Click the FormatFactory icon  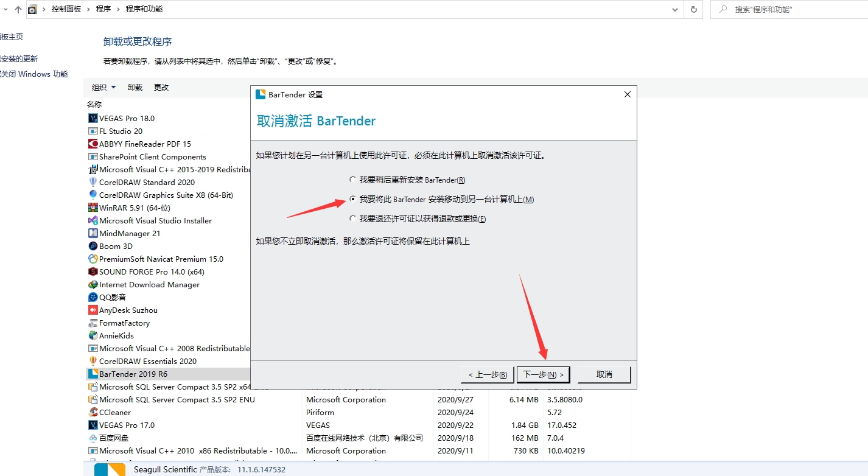pos(93,323)
